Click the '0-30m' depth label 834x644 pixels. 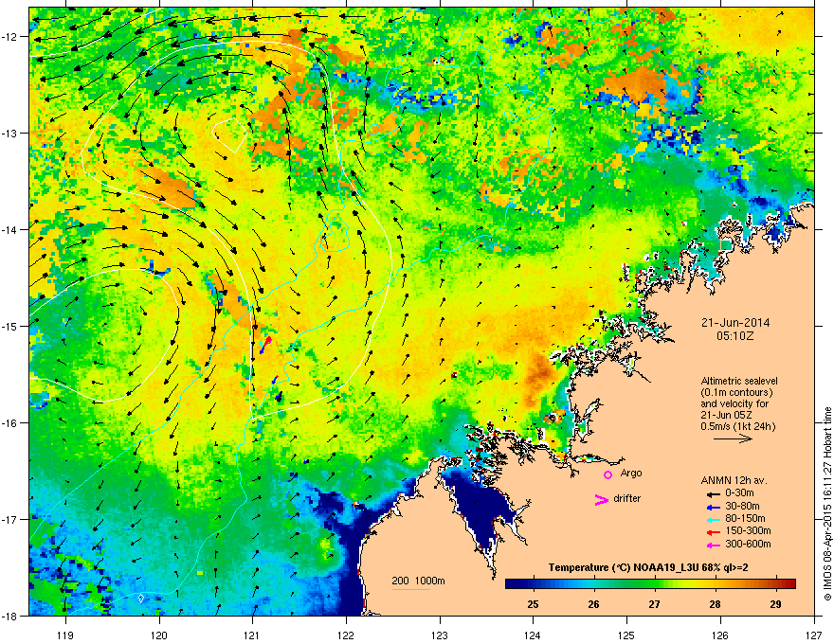pos(739,493)
